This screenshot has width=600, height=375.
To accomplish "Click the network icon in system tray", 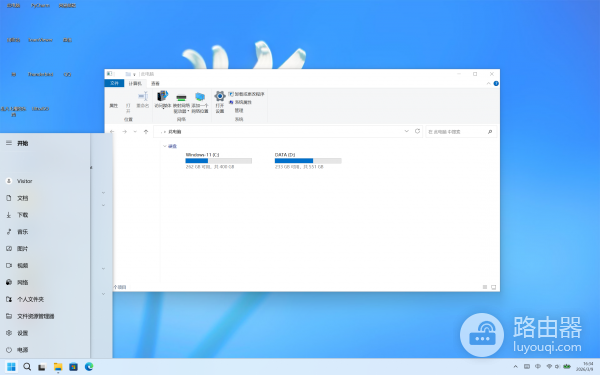I will pyautogui.click(x=549, y=367).
